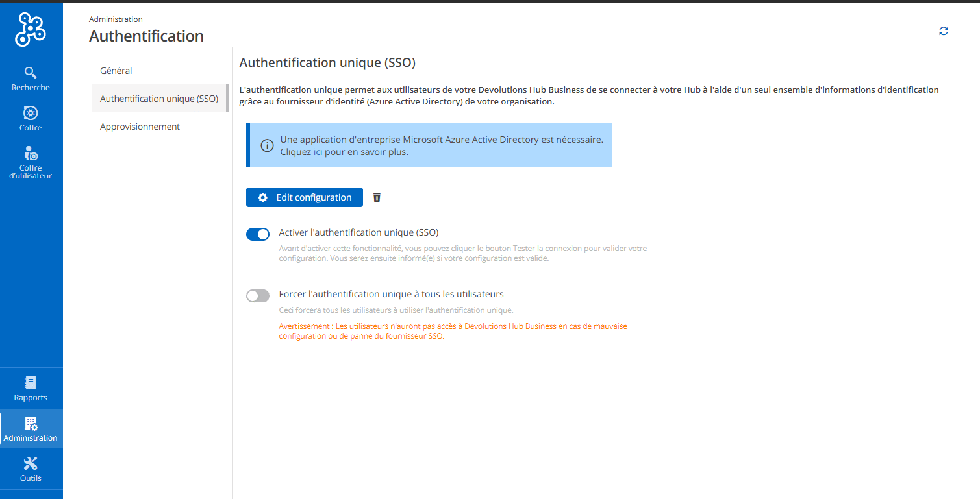Image resolution: width=980 pixels, height=499 pixels.
Task: Disable the Activer l'authentification unique toggle
Action: pyautogui.click(x=258, y=234)
